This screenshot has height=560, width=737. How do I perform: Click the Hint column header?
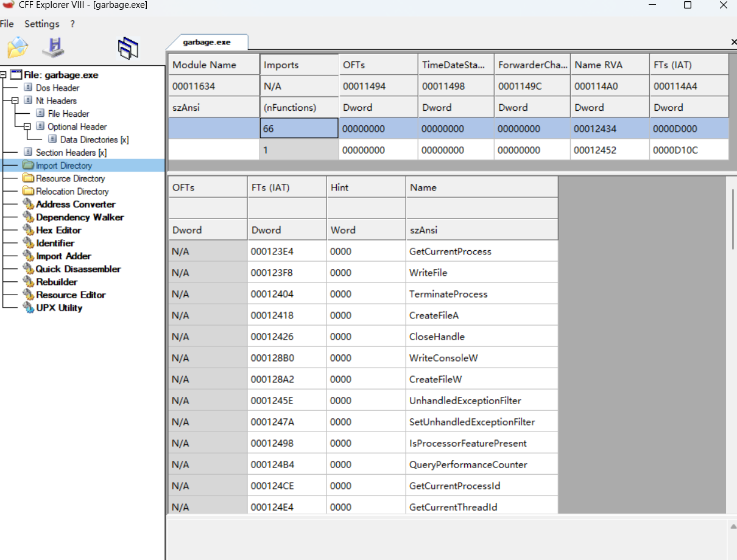[x=366, y=187]
